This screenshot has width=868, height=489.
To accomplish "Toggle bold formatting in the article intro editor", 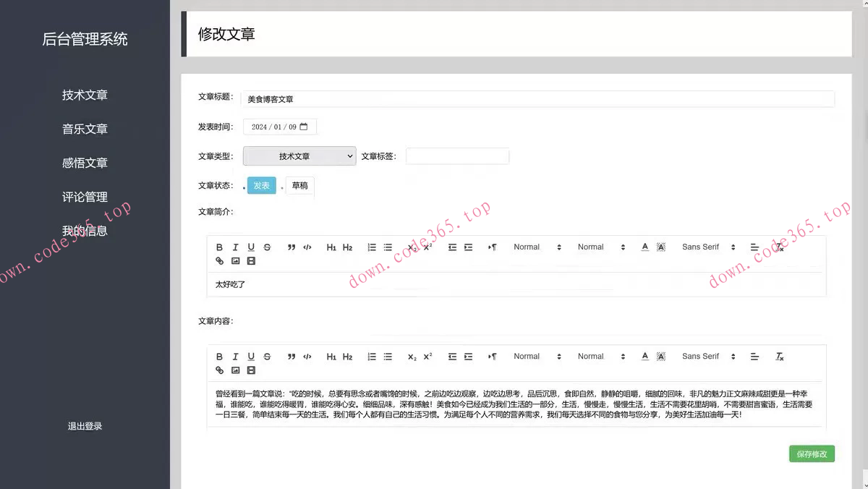I will pyautogui.click(x=219, y=247).
